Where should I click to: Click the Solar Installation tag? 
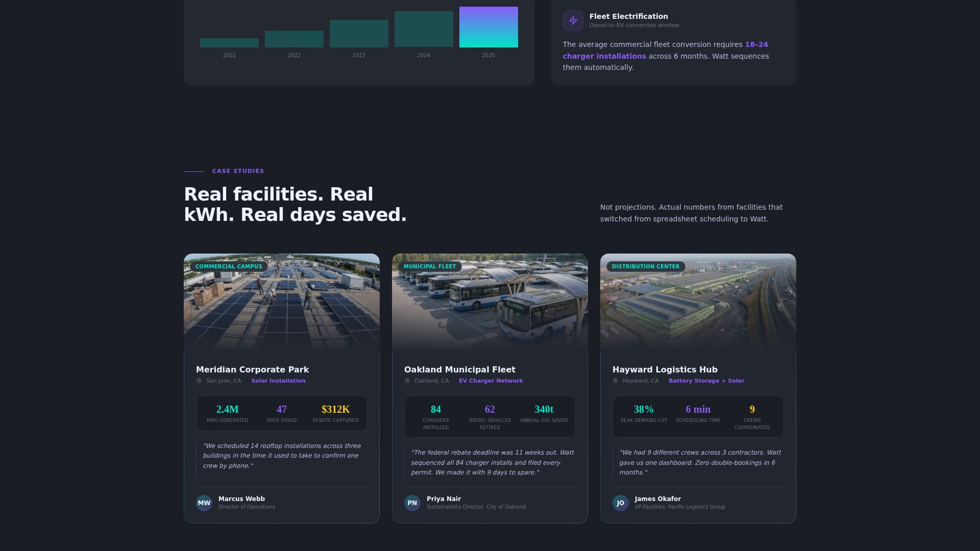[278, 381]
